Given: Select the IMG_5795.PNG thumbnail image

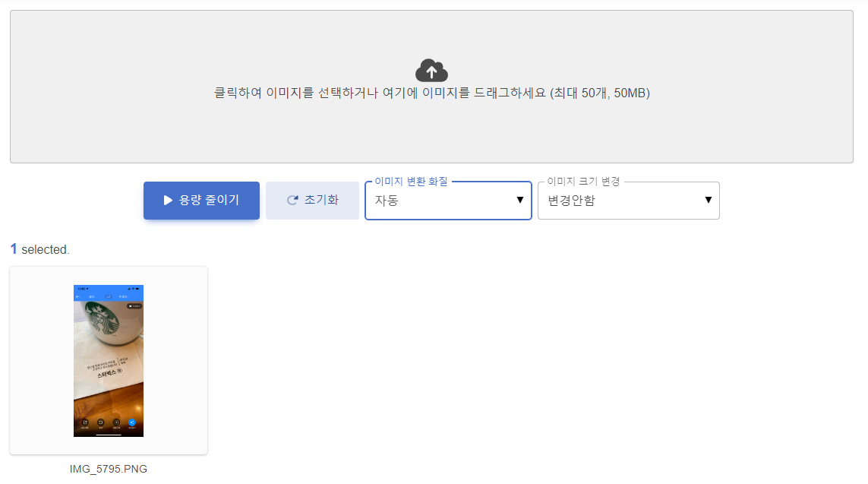Looking at the screenshot, I should (109, 360).
